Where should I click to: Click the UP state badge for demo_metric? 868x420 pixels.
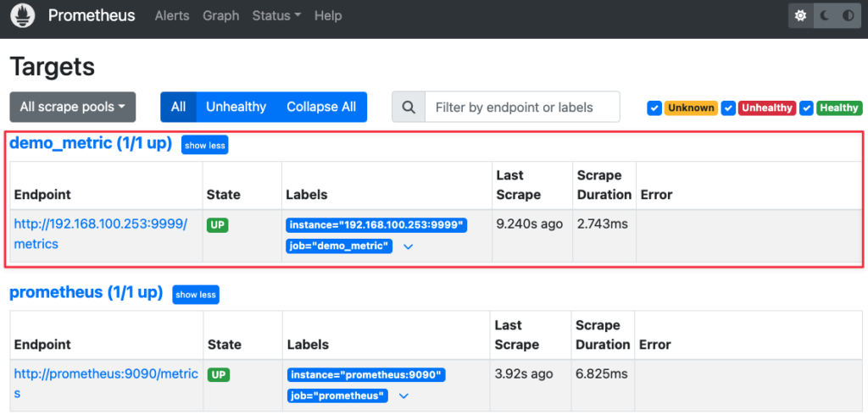click(218, 225)
